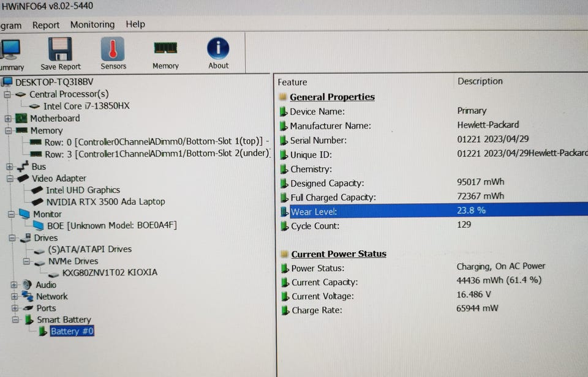Click the Video Adapter card icon

click(23, 178)
